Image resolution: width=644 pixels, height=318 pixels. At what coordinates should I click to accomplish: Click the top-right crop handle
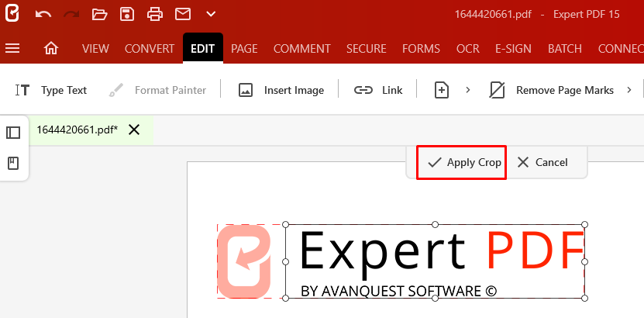pyautogui.click(x=585, y=224)
